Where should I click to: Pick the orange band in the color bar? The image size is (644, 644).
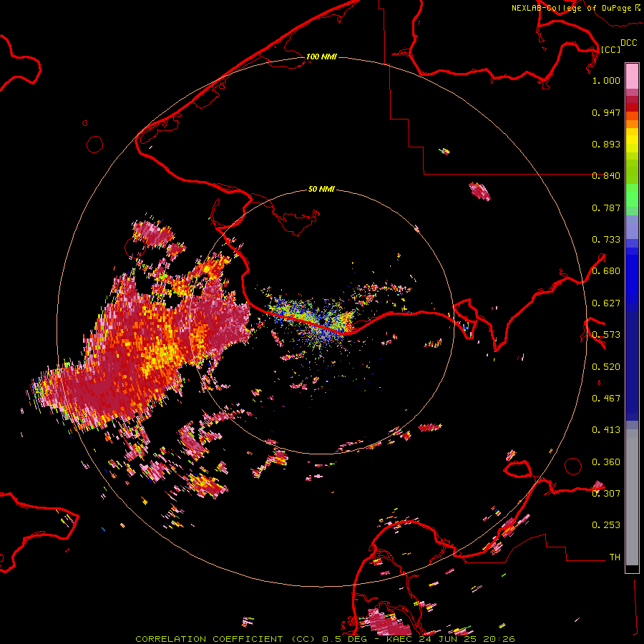click(x=632, y=123)
